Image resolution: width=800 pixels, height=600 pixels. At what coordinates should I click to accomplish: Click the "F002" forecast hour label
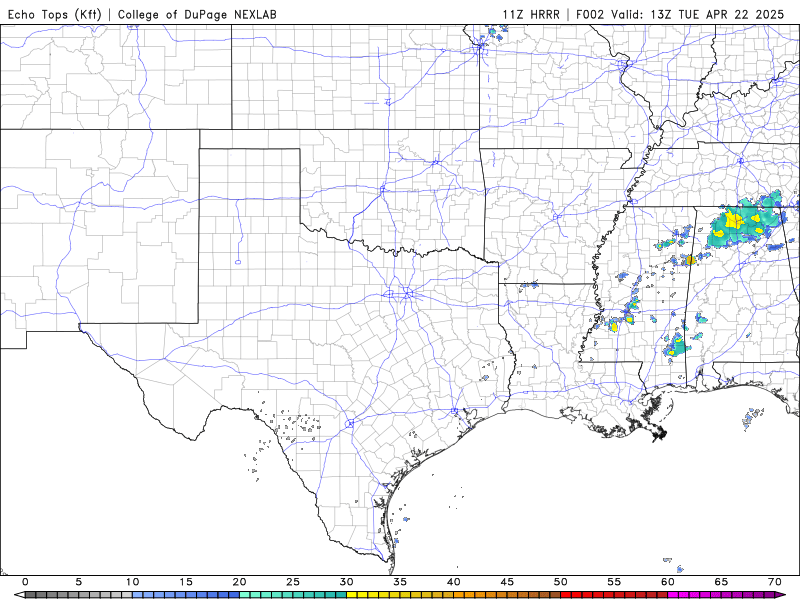pos(590,14)
